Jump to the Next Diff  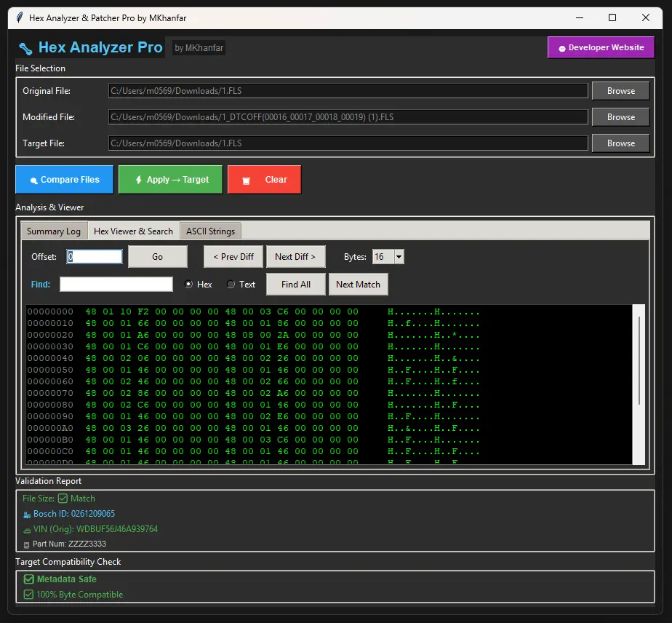coord(295,257)
